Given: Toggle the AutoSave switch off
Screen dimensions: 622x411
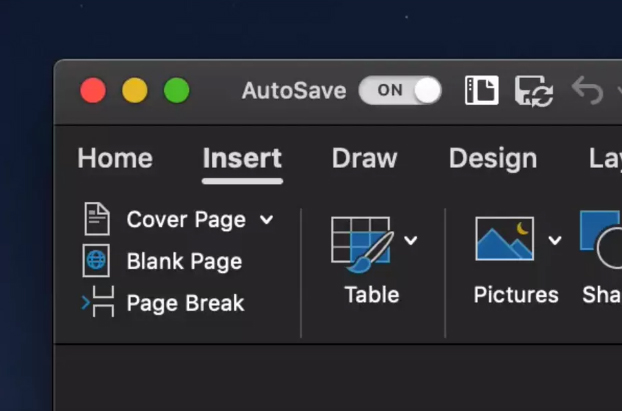Looking at the screenshot, I should tap(400, 91).
